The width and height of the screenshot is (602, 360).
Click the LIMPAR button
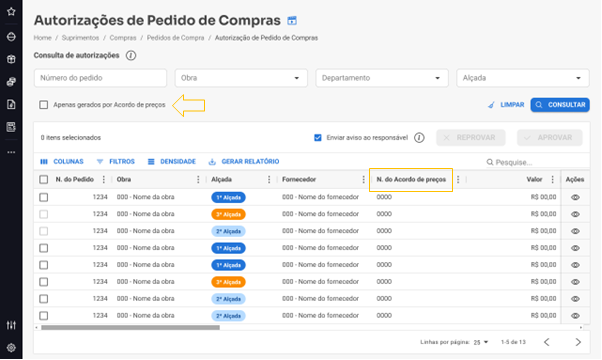pos(506,105)
